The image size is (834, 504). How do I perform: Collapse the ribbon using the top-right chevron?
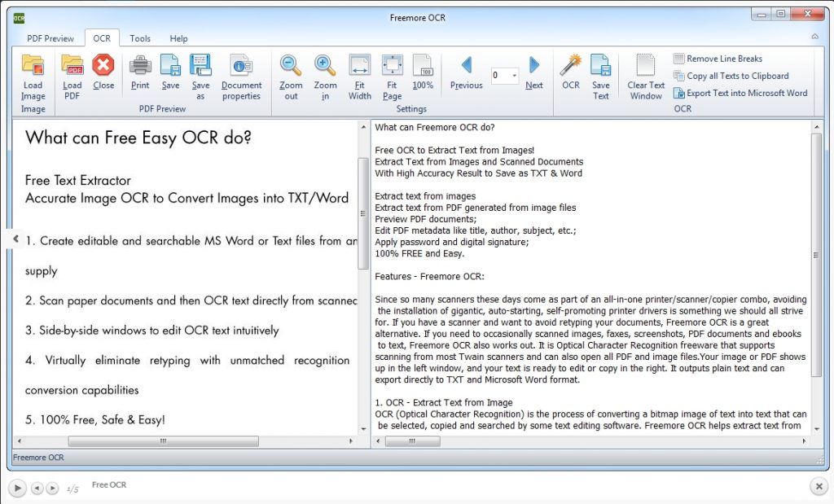pos(815,37)
